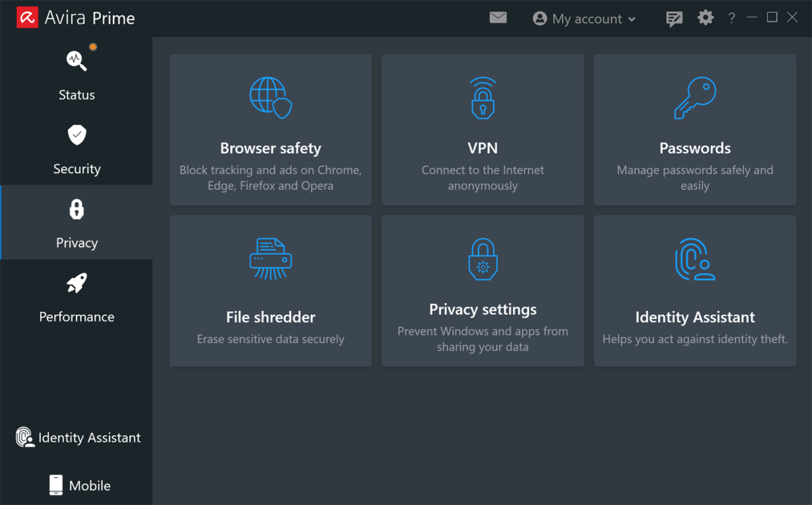Switch to the Performance label
This screenshot has width=812, height=505.
pos(77,317)
